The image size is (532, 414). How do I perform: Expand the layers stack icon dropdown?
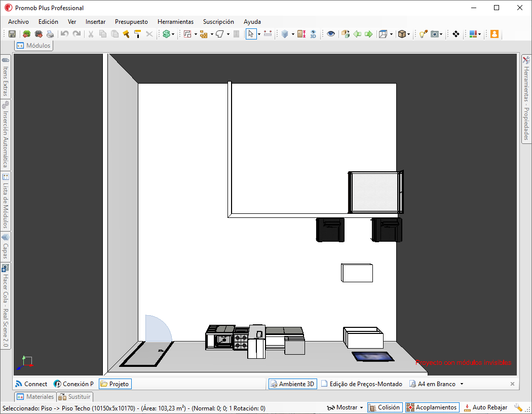[293, 34]
